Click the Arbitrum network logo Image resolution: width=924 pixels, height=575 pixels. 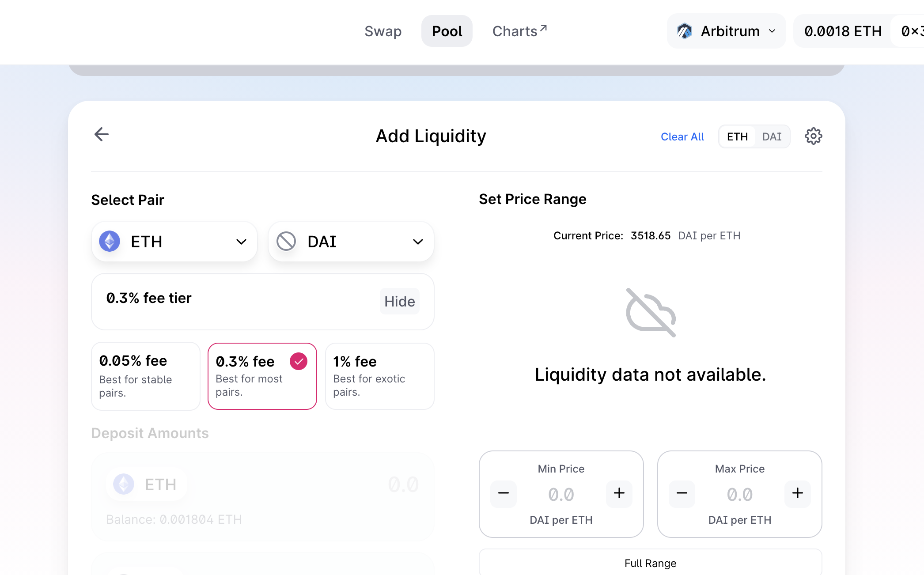684,30
